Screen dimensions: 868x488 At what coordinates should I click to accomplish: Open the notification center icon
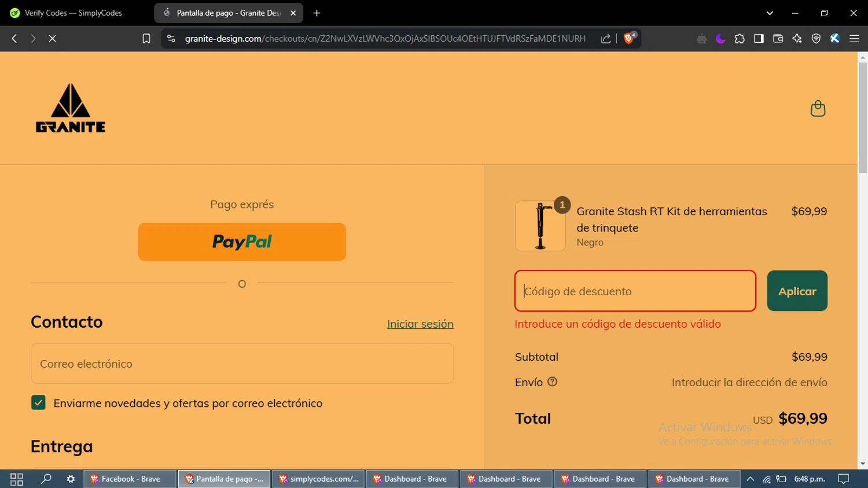844,479
